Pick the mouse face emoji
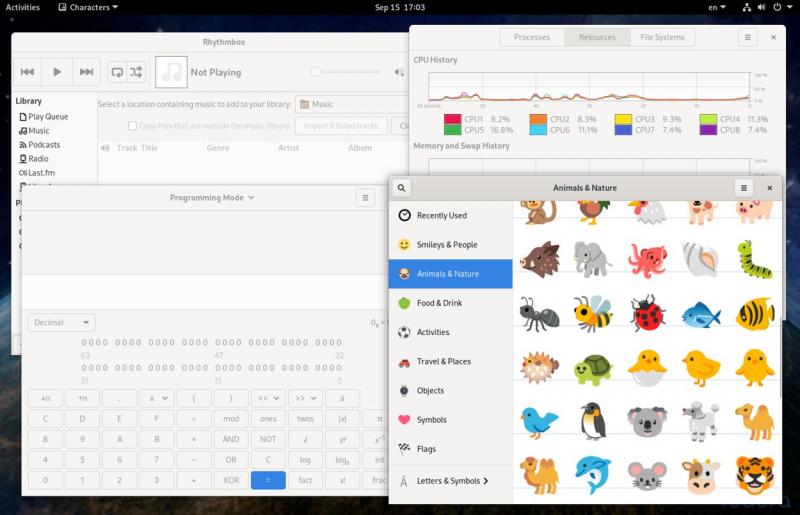 647,476
